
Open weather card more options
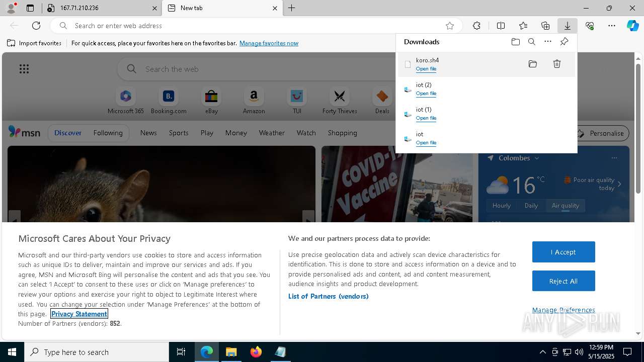pyautogui.click(x=614, y=158)
